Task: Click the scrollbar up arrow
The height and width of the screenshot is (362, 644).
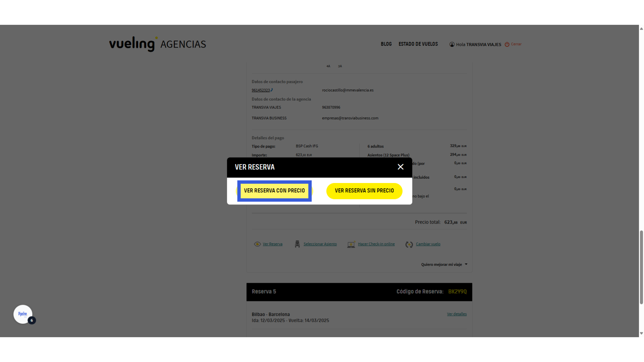Action: [641, 29]
